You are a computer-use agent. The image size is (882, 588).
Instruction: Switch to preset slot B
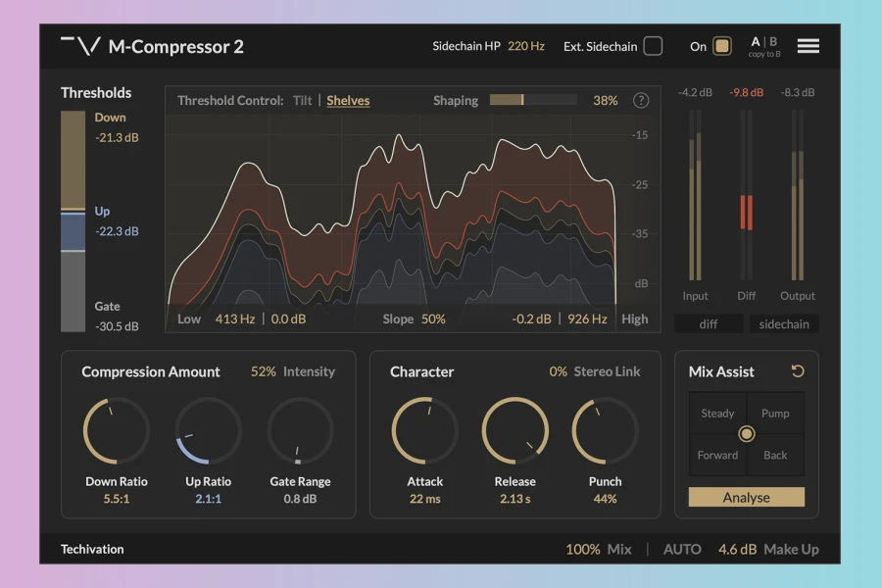pos(773,41)
